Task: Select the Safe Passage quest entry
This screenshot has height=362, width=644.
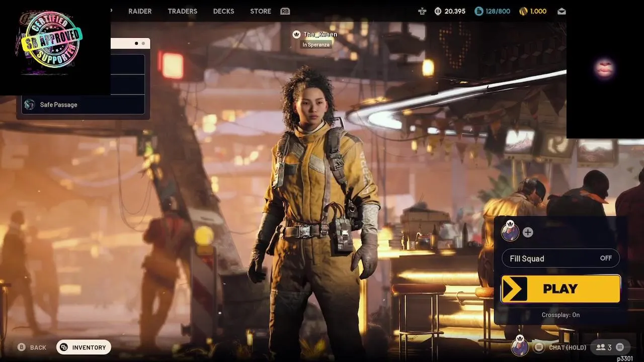Action: point(84,105)
